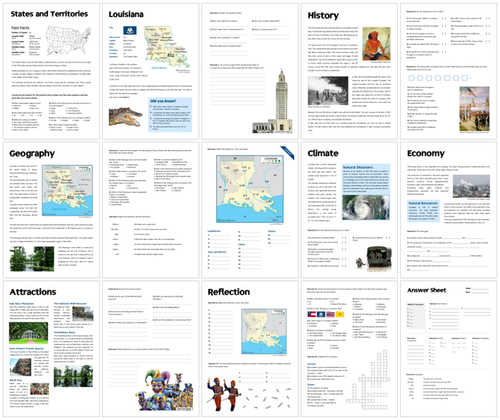This screenshot has width=500, height=420.
Task: Click the alligator picture on Louisiana page
Action: click(x=125, y=117)
